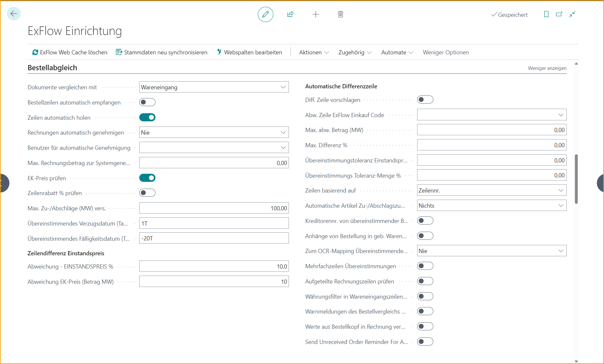Enable Diff. Zeile vorschlagen switch
The height and width of the screenshot is (364, 604).
pyautogui.click(x=425, y=100)
